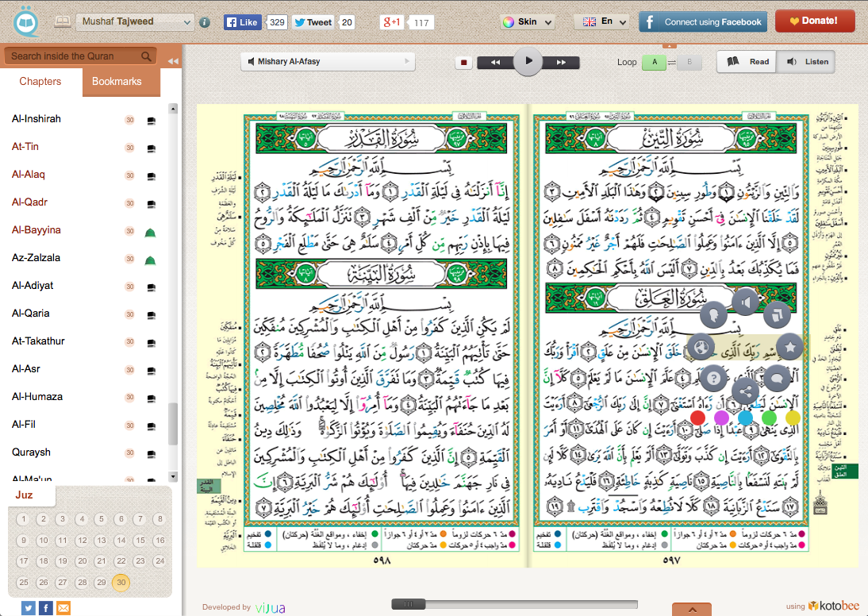Click the search magnifier icon
Image resolution: width=868 pixels, height=616 pixels.
(146, 56)
